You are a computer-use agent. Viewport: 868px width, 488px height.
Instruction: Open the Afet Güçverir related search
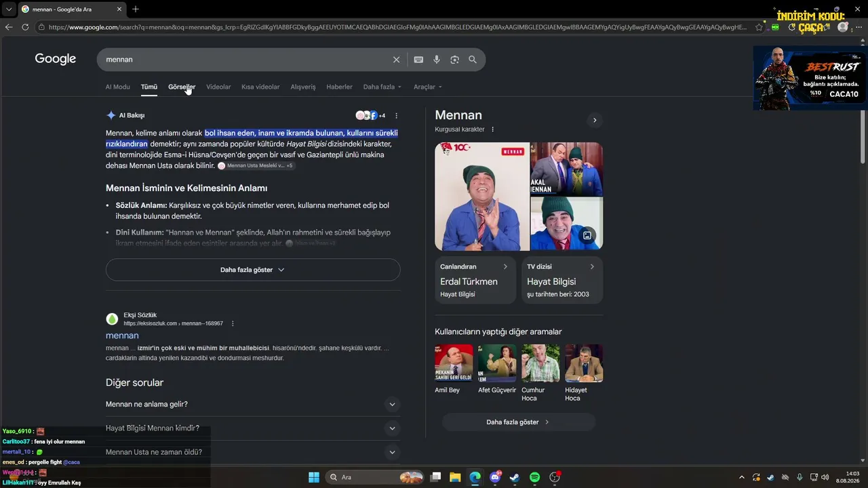(497, 369)
